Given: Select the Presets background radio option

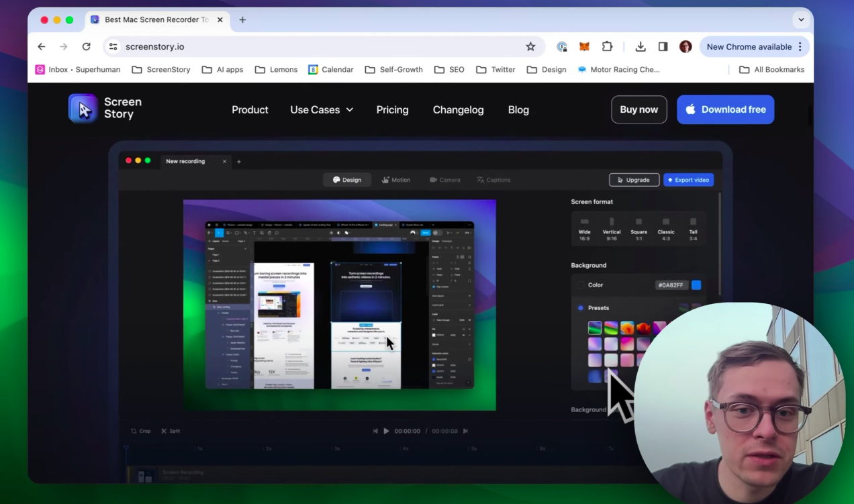Looking at the screenshot, I should pyautogui.click(x=581, y=308).
